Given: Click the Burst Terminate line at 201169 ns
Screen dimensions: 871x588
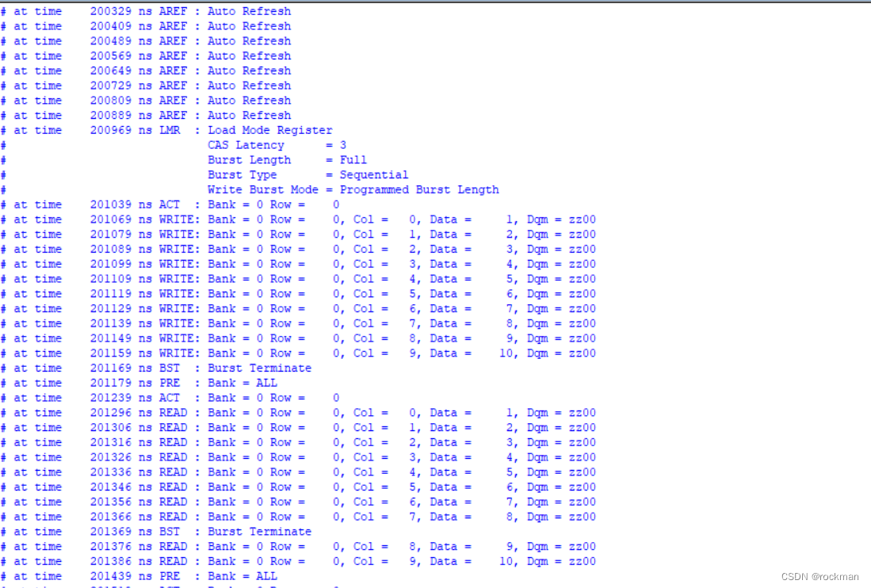Looking at the screenshot, I should 156,368.
